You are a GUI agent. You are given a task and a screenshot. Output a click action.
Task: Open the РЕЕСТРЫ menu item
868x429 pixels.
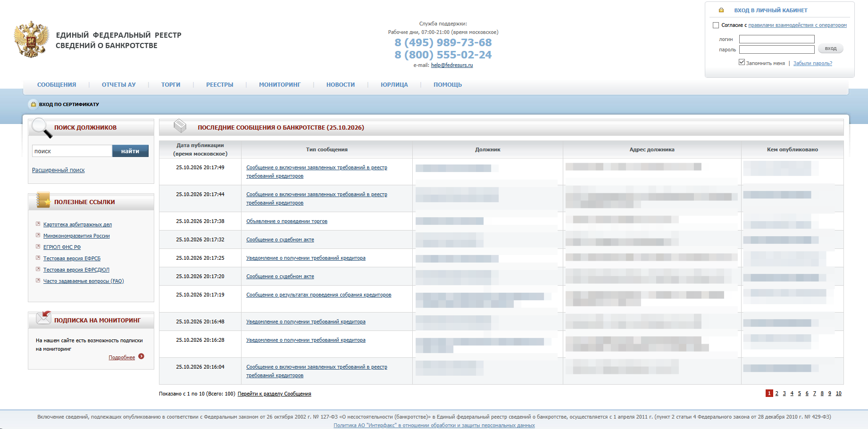click(220, 85)
